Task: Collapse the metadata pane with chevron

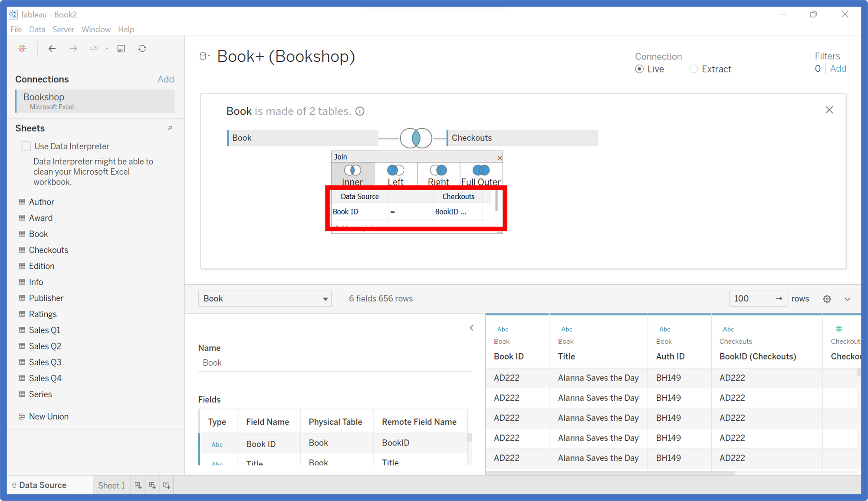Action: click(x=472, y=328)
